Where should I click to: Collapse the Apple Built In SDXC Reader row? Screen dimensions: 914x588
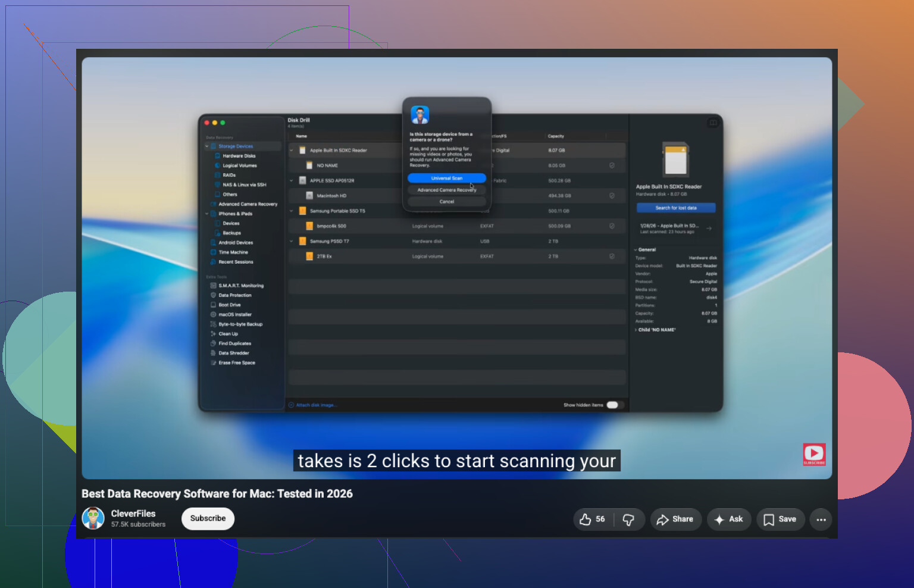(x=292, y=151)
